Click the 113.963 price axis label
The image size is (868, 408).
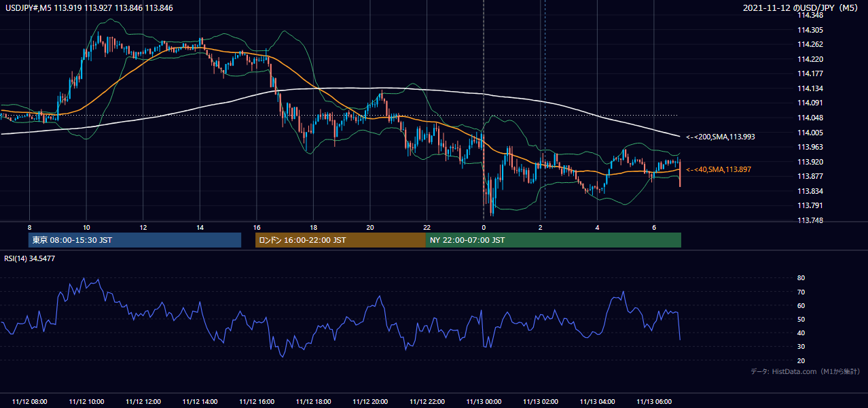click(810, 147)
